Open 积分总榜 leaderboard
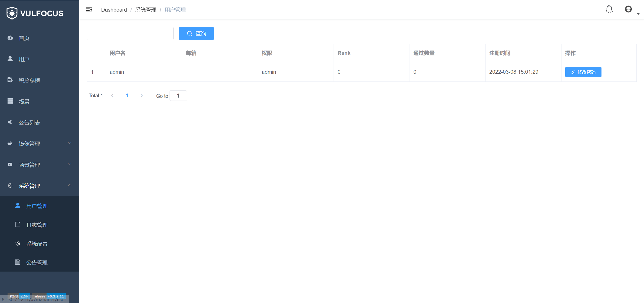 click(29, 80)
